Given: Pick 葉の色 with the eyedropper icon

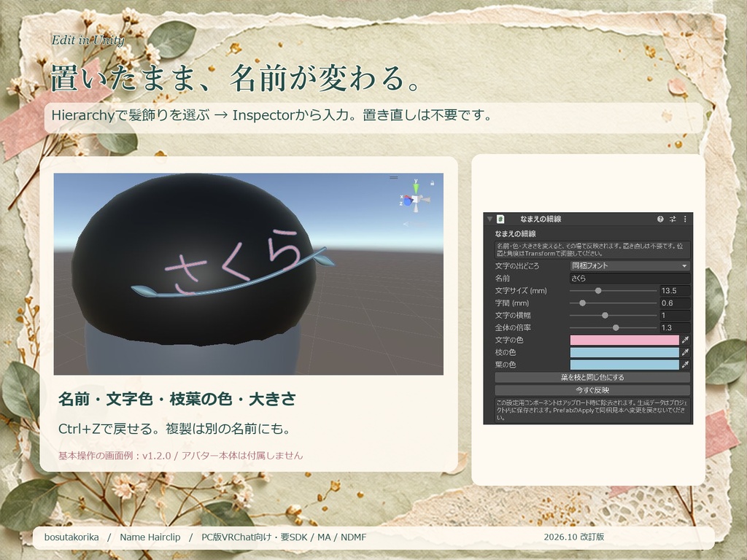Looking at the screenshot, I should (685, 365).
